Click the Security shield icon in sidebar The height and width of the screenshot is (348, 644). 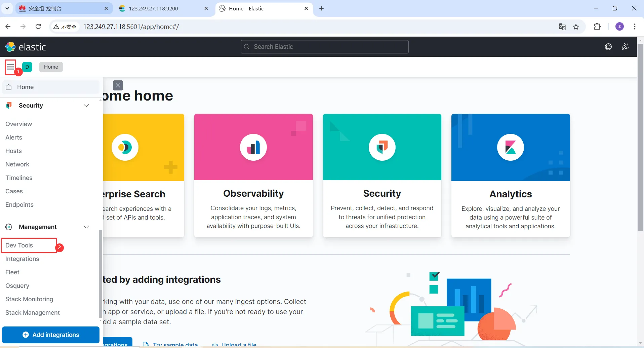[9, 106]
